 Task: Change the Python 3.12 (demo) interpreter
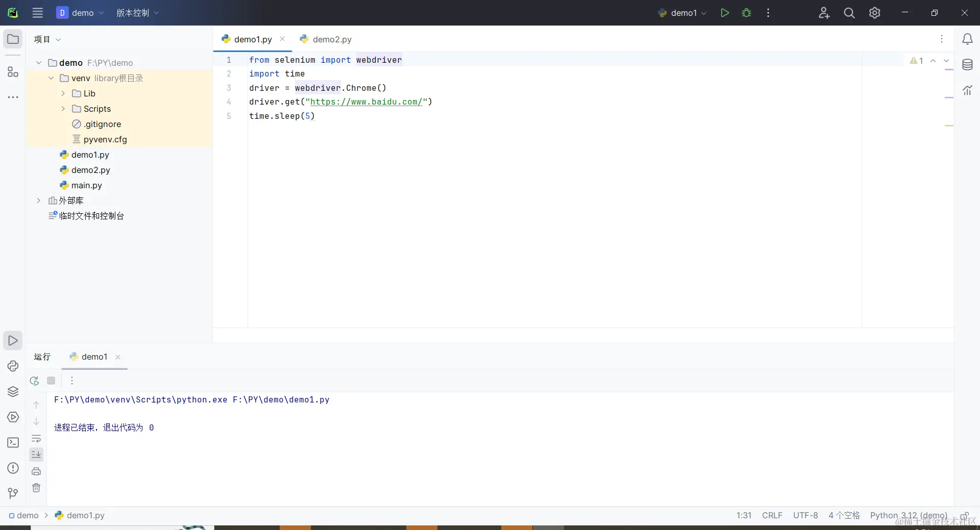(909, 515)
